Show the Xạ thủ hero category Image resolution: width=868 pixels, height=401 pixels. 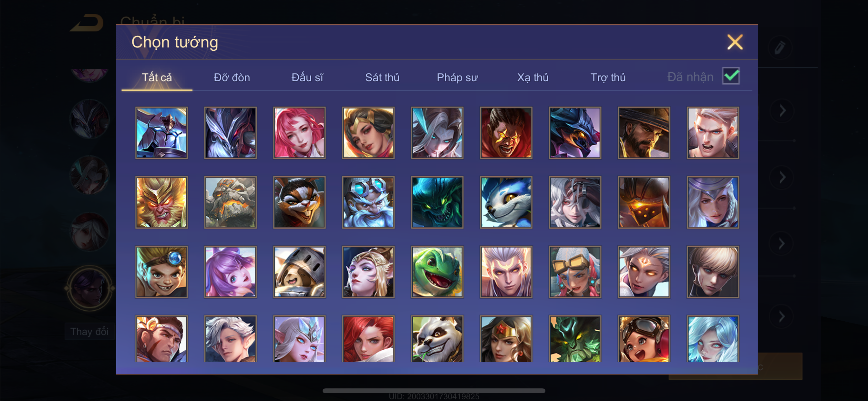coord(533,77)
